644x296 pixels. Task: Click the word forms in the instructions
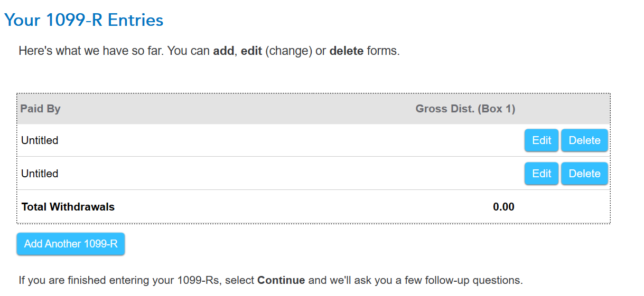(x=381, y=52)
